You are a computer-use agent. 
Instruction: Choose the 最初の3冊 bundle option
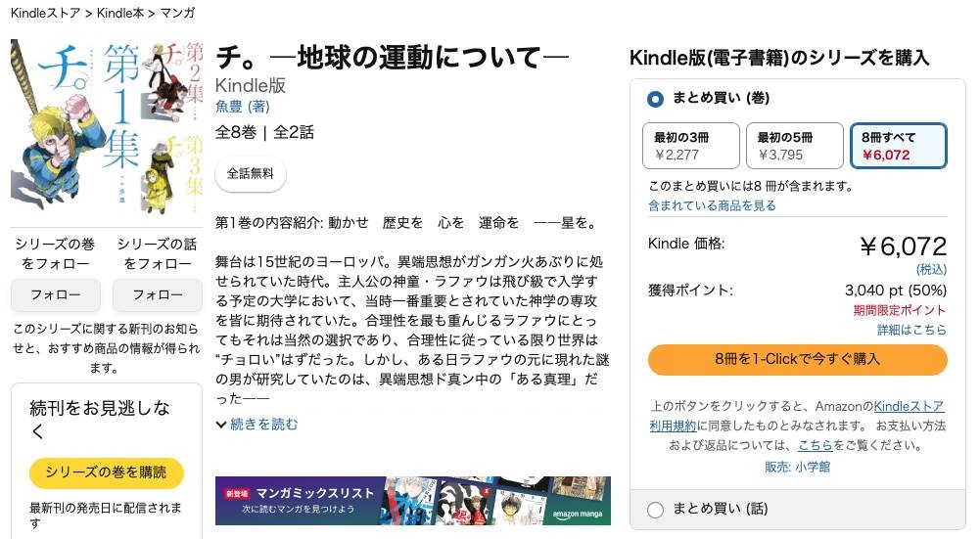click(690, 146)
